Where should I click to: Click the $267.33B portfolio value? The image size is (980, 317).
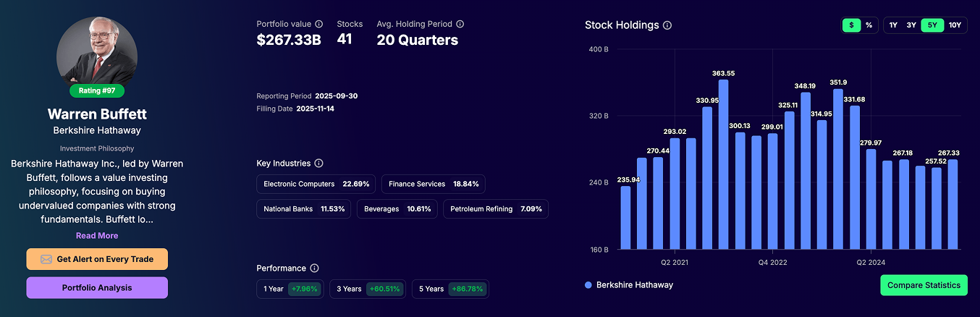click(x=289, y=40)
